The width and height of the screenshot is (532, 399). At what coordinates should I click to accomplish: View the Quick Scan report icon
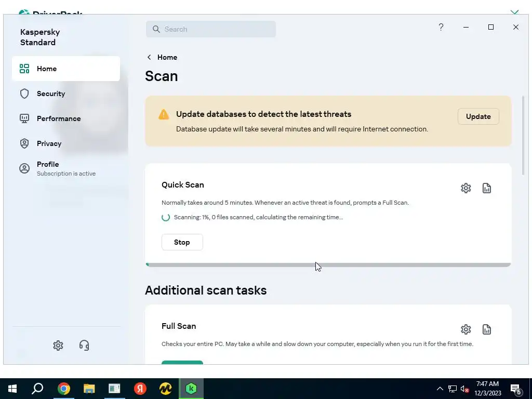point(486,188)
